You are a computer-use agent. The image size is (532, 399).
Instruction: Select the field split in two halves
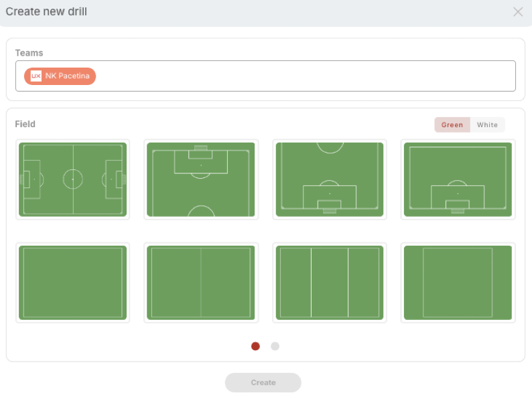[x=201, y=283]
